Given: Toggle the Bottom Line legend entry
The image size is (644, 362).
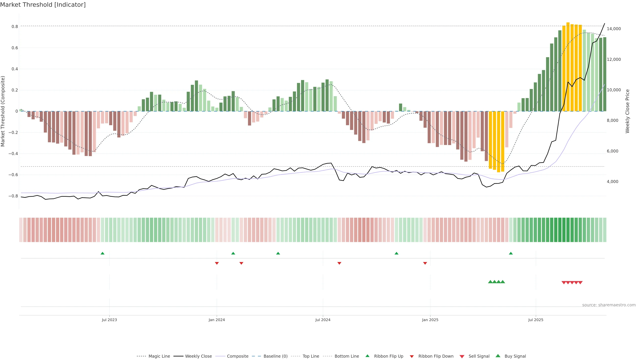Looking at the screenshot, I should tap(346, 356).
